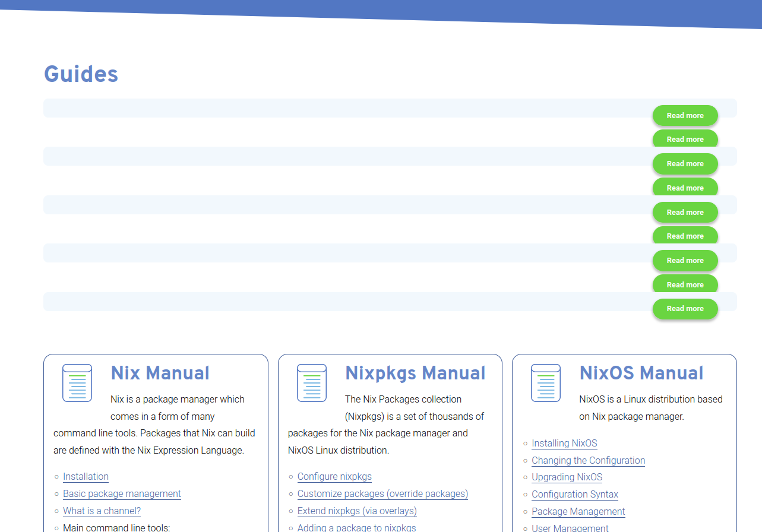Open the Changing the Configuration link
Image resolution: width=762 pixels, height=532 pixels.
point(588,460)
